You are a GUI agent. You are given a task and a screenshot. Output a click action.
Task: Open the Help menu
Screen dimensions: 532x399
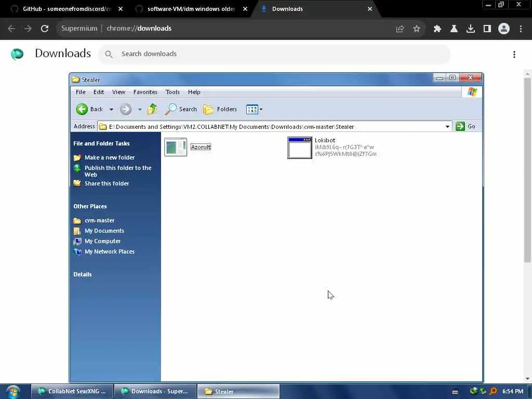pyautogui.click(x=194, y=92)
